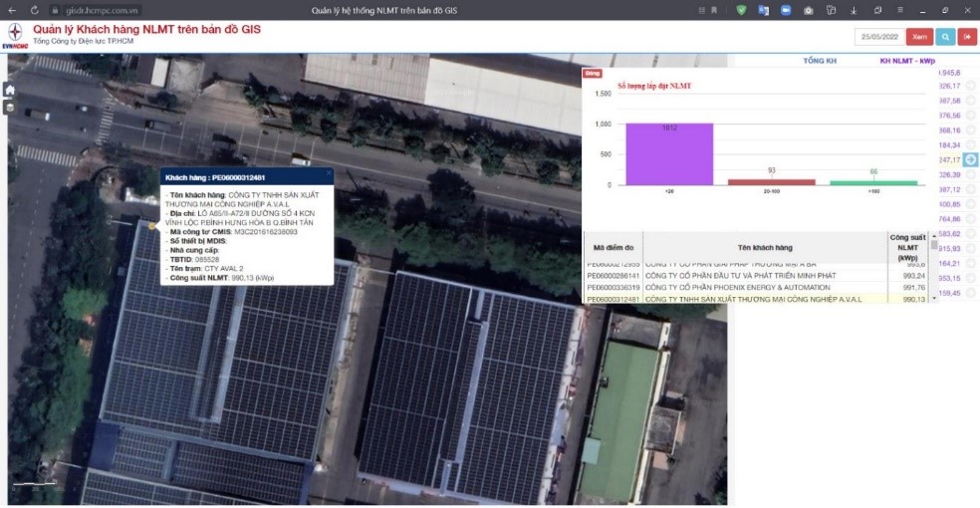Screen dimensions: 980x508
Task: Click the Tên khách hàng table header
Action: pos(765,248)
